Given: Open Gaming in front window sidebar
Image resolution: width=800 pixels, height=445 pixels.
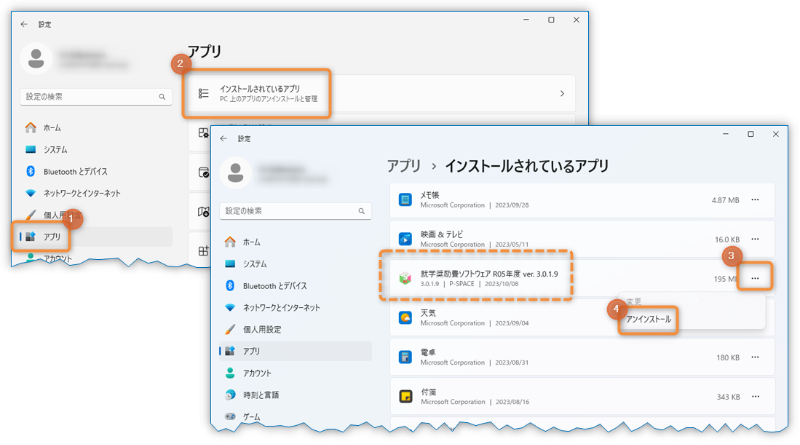Looking at the screenshot, I should (x=295, y=417).
